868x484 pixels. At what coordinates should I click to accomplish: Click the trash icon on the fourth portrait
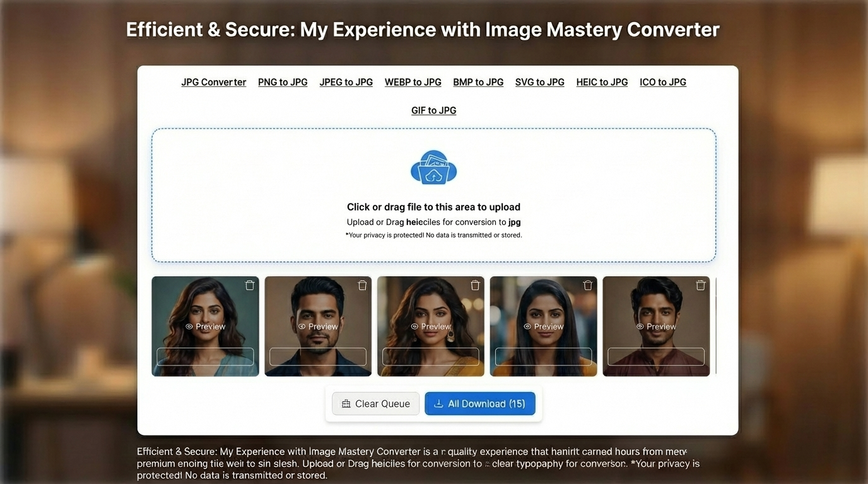point(588,285)
